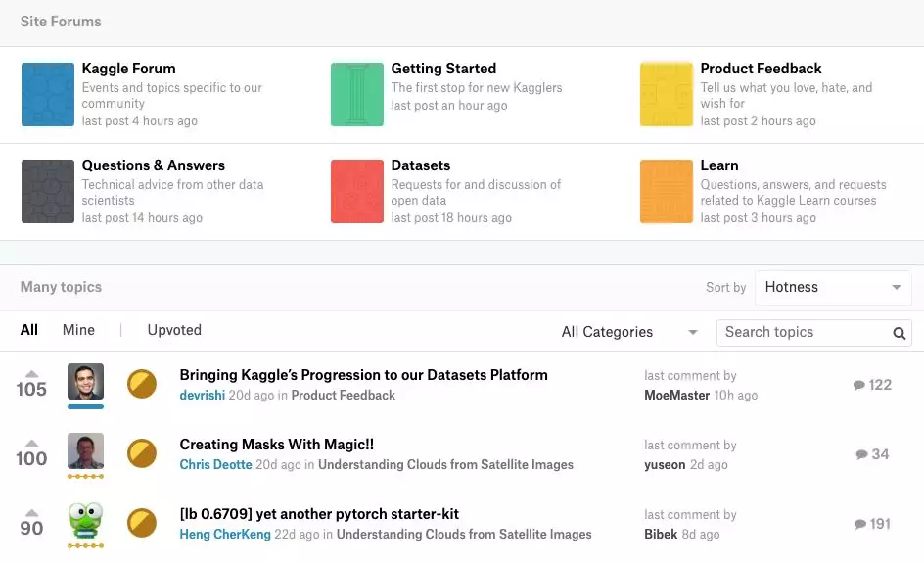Click the 'Site Forums' heading
Viewport: 924px width, 565px height.
(61, 22)
